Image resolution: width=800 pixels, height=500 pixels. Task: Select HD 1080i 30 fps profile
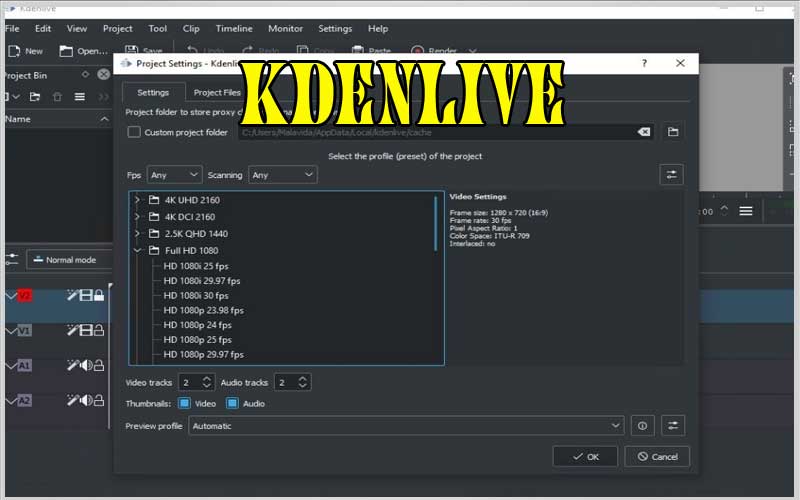(x=196, y=295)
